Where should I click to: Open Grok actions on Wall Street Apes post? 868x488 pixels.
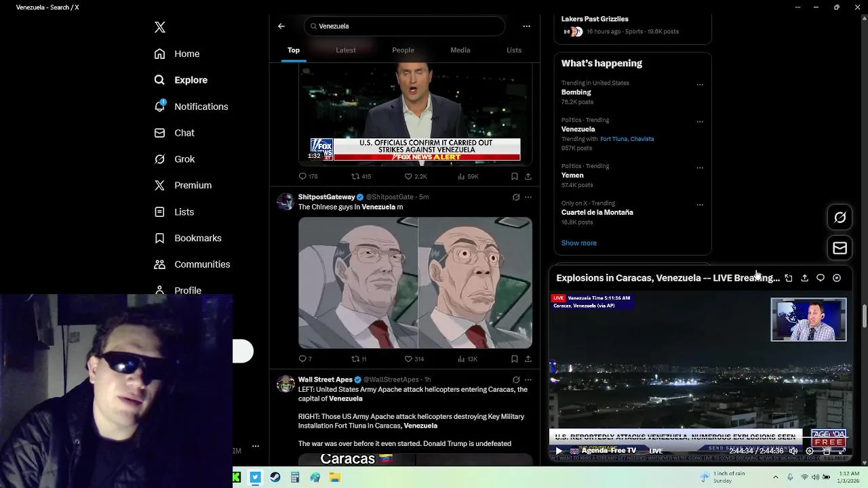click(x=516, y=380)
